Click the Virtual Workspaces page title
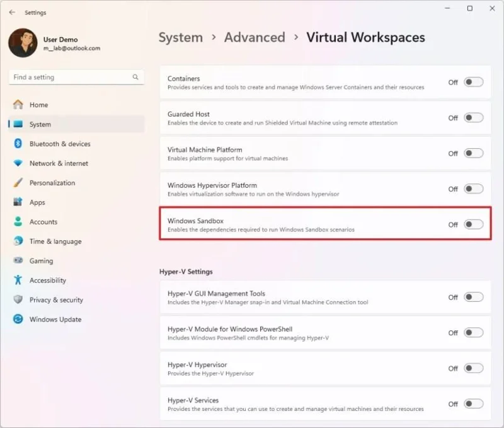This screenshot has height=428, width=504. click(365, 37)
